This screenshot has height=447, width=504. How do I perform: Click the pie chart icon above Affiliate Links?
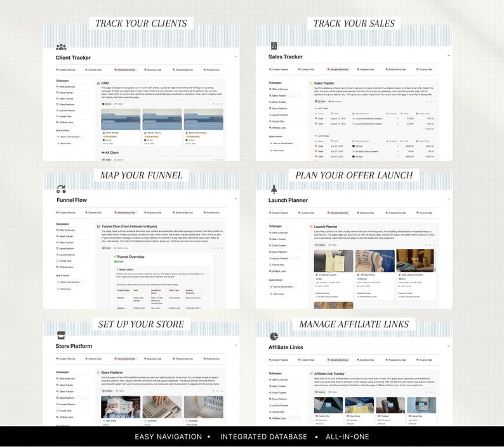(x=274, y=337)
